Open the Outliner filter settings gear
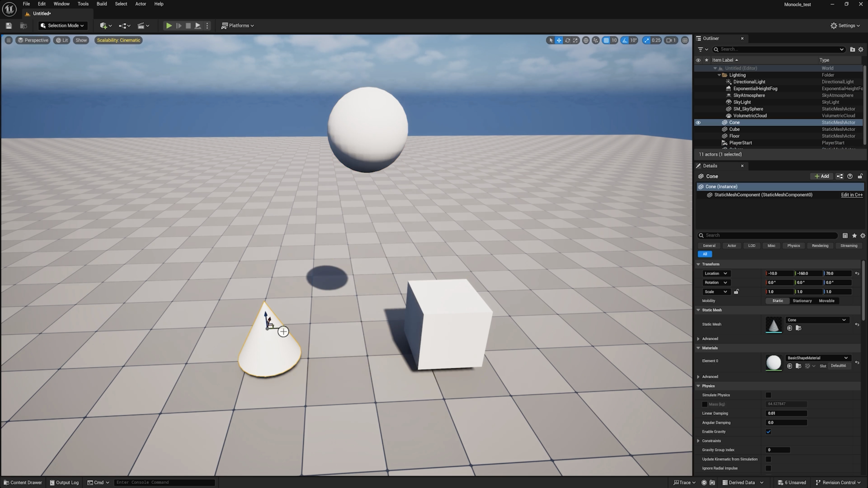This screenshot has height=488, width=868. coord(860,49)
